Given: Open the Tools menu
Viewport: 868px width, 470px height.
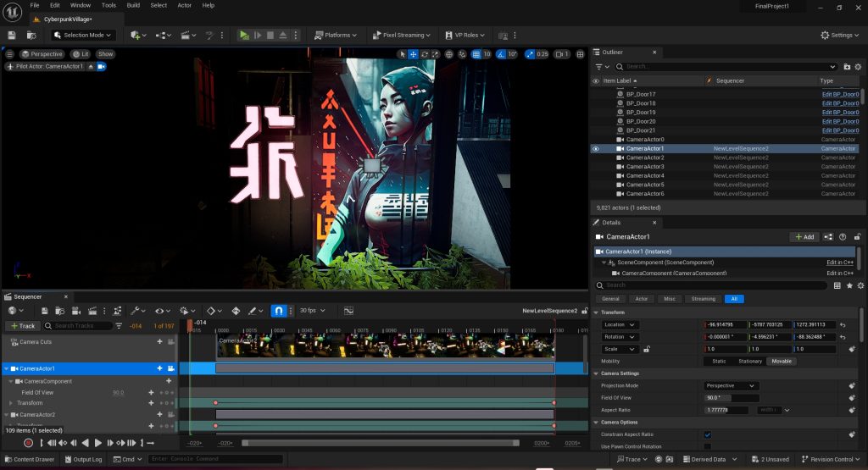Looking at the screenshot, I should (108, 6).
